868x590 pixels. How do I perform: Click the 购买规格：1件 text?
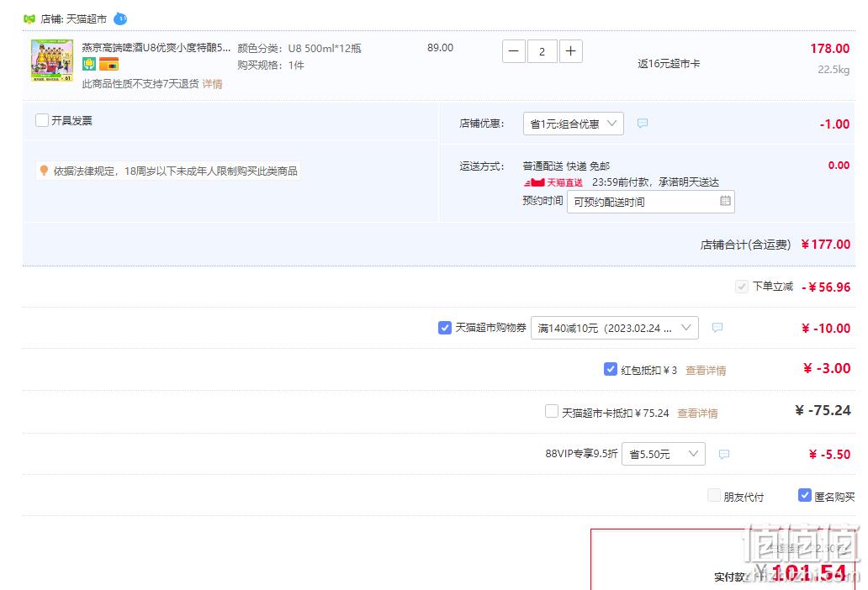point(271,66)
